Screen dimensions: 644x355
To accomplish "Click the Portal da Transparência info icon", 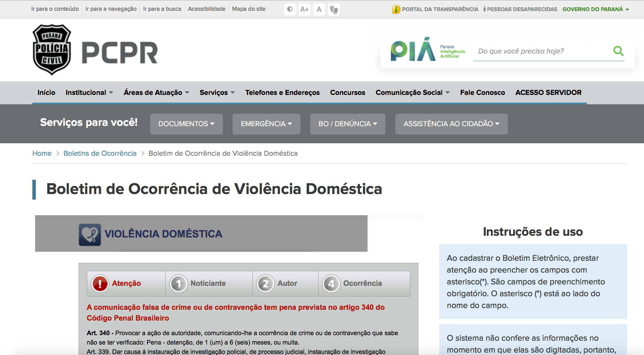I will coord(396,9).
